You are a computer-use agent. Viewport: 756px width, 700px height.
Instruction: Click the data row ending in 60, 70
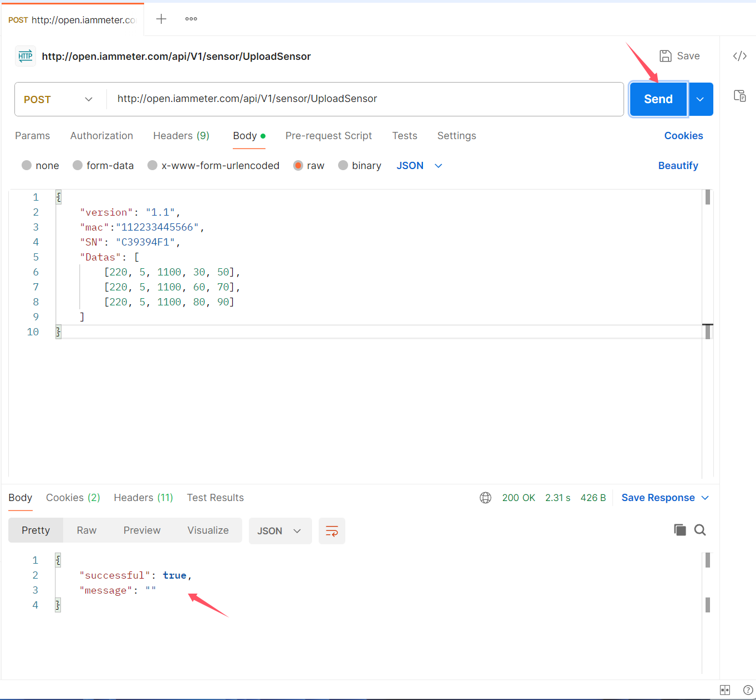tap(172, 287)
